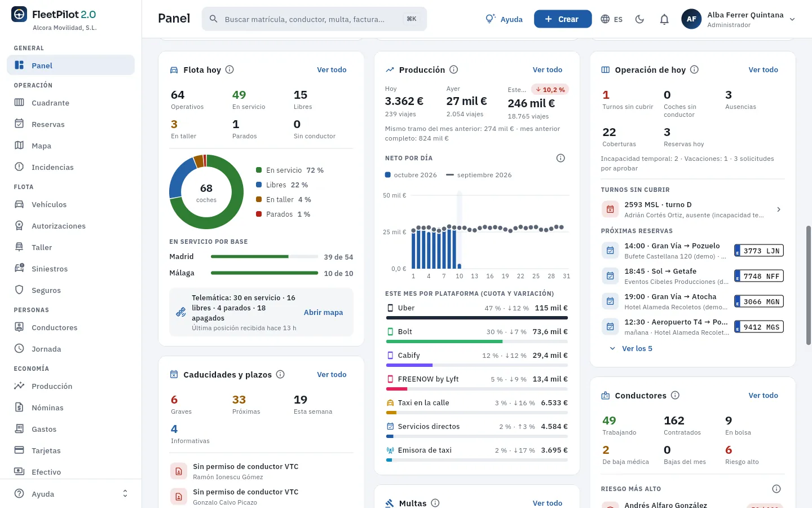Click the Siniestros sidebar icon
The image size is (812, 508).
click(19, 268)
